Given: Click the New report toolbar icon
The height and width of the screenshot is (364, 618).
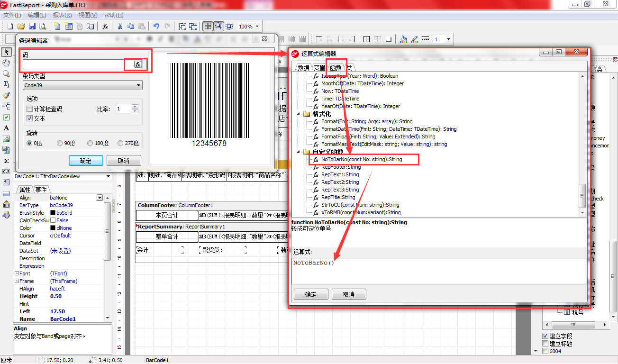Looking at the screenshot, I should [9, 27].
